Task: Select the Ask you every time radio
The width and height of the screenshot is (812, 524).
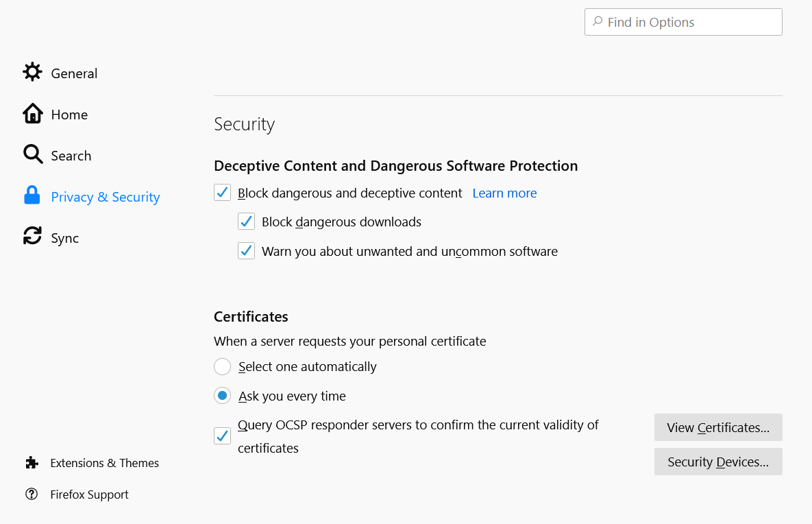Action: [222, 396]
